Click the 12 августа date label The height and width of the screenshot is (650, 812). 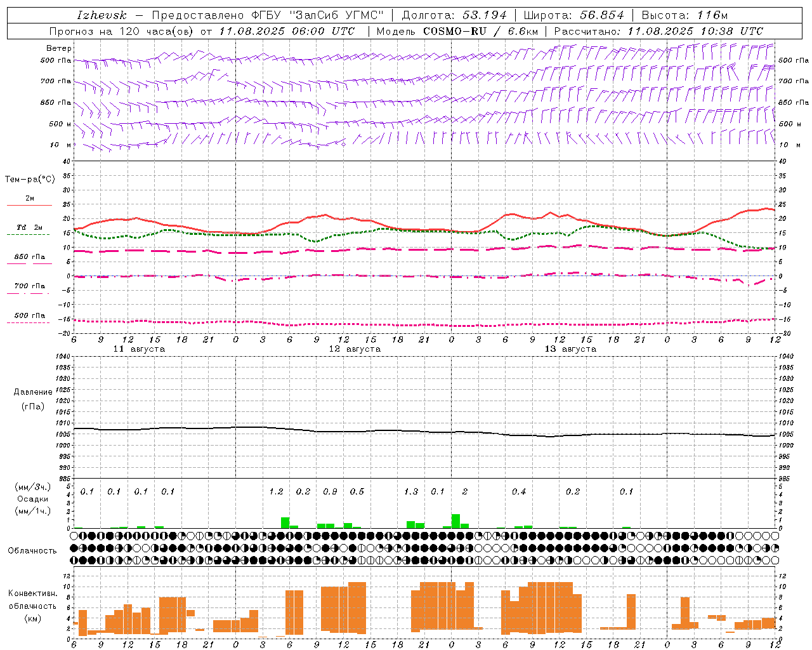(x=355, y=349)
